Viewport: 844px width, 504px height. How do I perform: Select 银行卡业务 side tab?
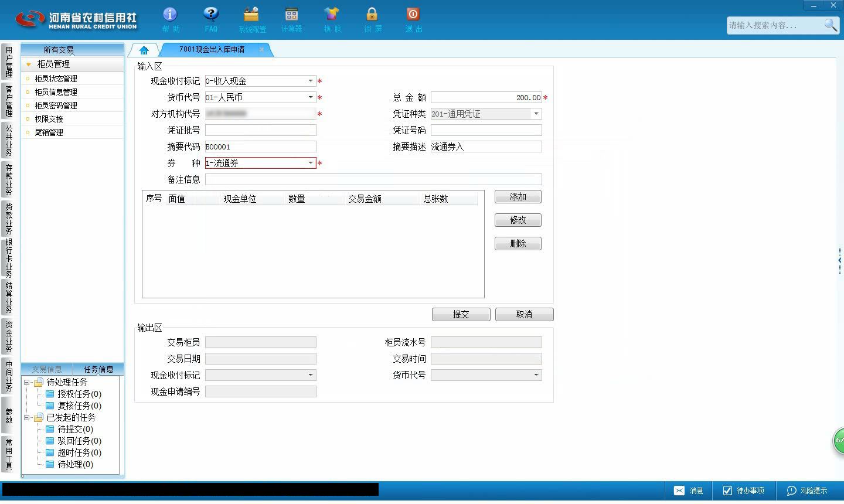9,258
